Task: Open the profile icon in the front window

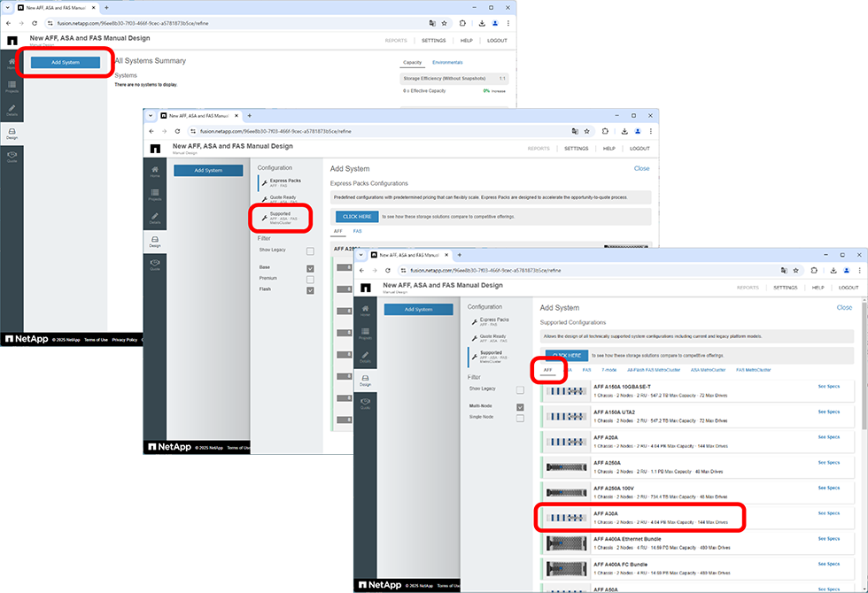Action: [847, 271]
